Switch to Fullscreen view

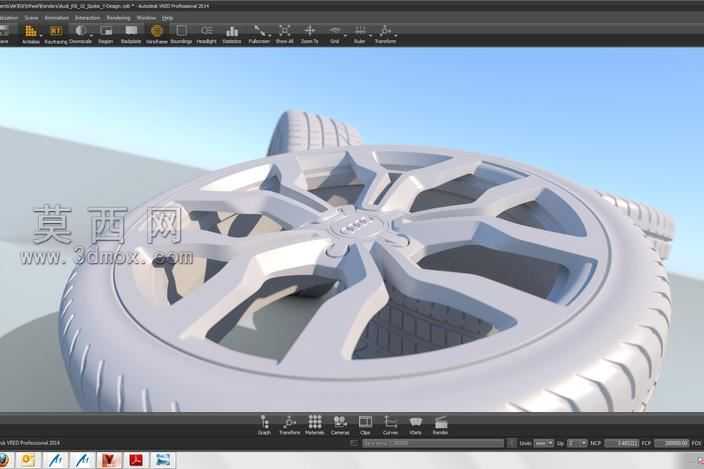[259, 34]
